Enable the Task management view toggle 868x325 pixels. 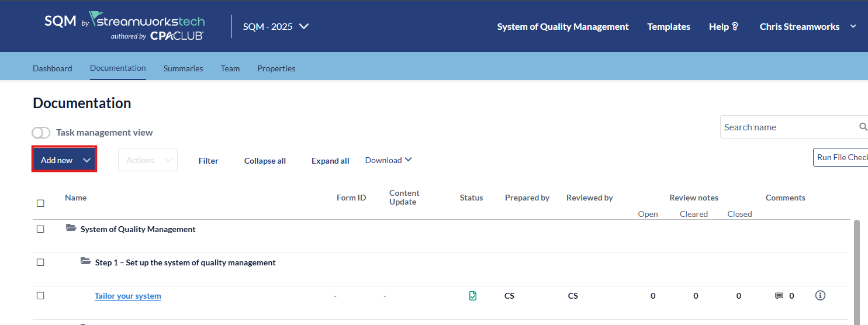tap(42, 133)
